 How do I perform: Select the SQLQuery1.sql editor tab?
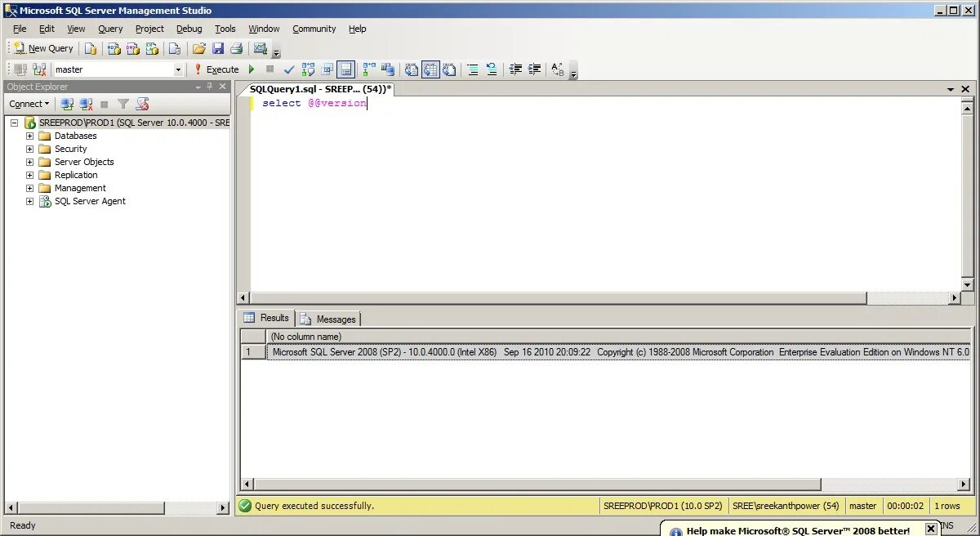point(320,88)
